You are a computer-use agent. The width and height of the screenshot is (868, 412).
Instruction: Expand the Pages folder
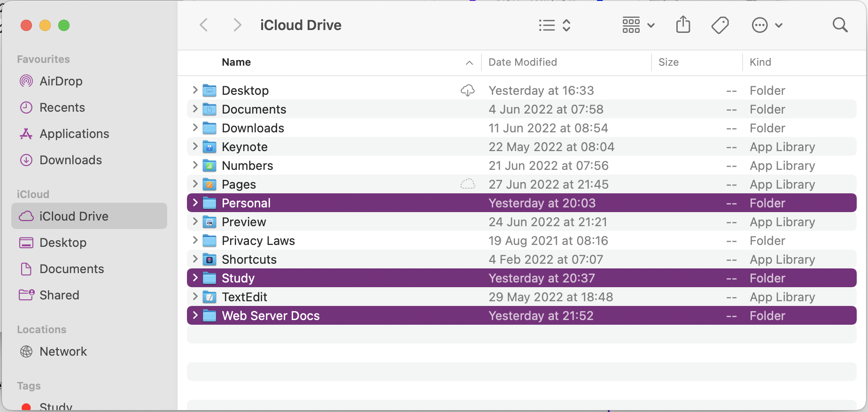coord(195,183)
